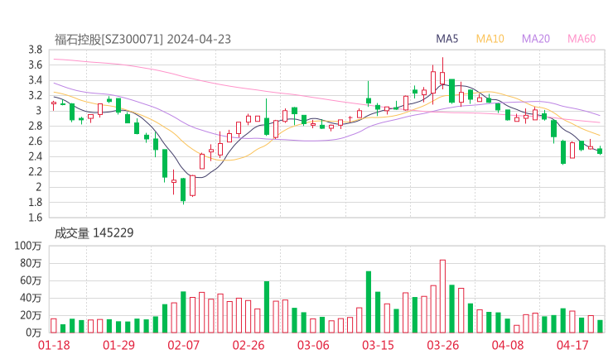Click the 03-26 date axis label
This screenshot has width=613, height=364.
tap(442, 345)
